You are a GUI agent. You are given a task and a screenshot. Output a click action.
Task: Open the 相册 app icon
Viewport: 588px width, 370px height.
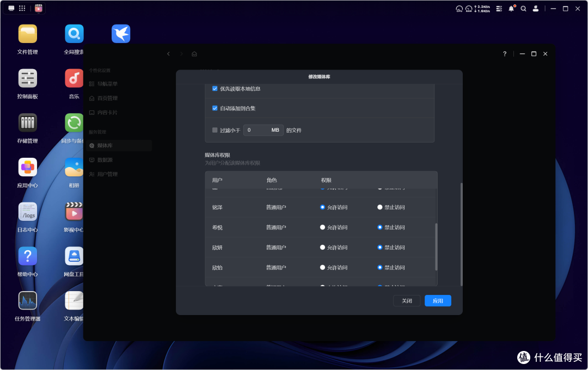[x=74, y=167]
